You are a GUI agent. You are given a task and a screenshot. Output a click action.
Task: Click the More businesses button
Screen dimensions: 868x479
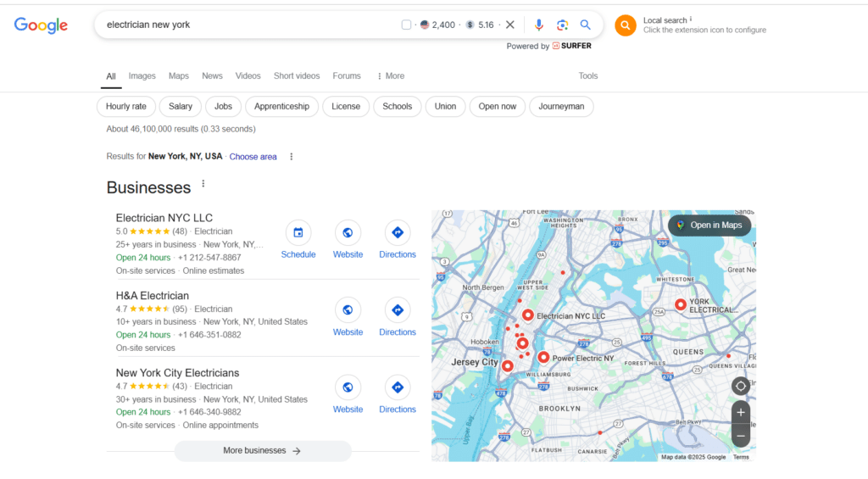263,451
